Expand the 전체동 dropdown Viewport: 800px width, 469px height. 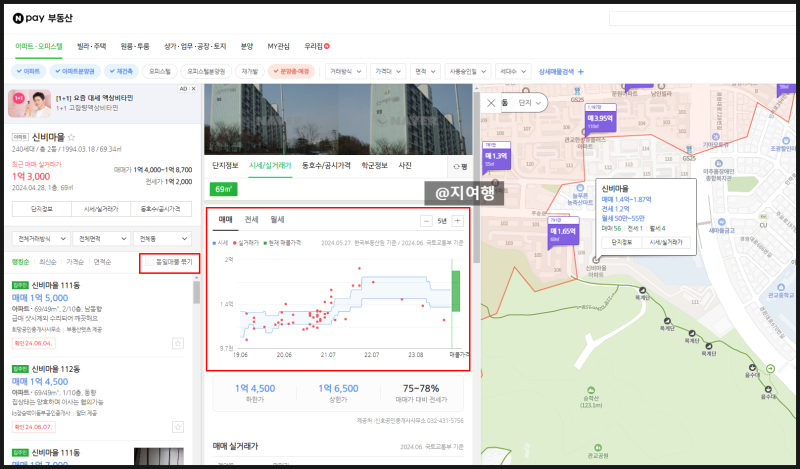pyautogui.click(x=162, y=238)
